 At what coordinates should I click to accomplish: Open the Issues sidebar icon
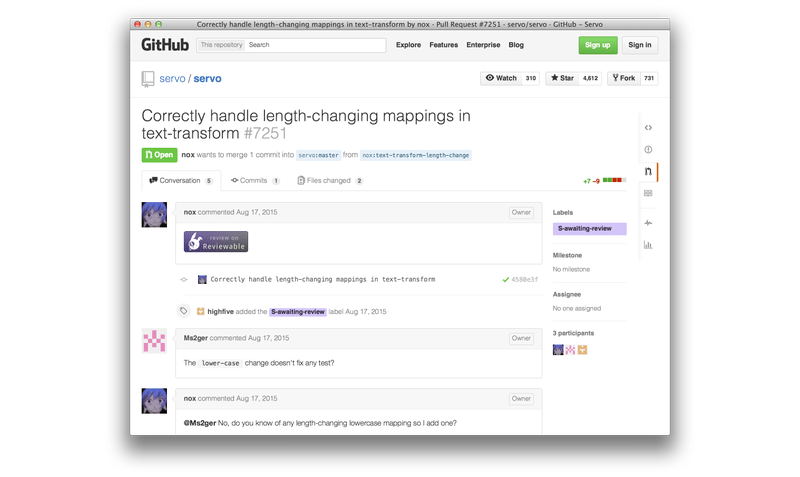coord(648,149)
